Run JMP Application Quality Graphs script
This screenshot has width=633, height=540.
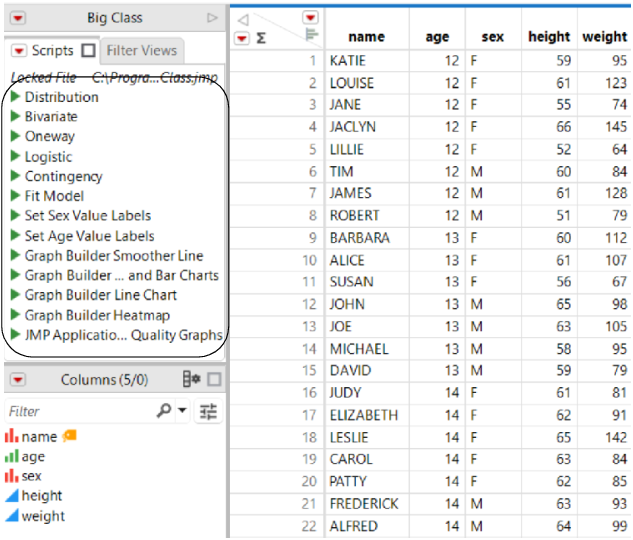[x=15, y=334]
